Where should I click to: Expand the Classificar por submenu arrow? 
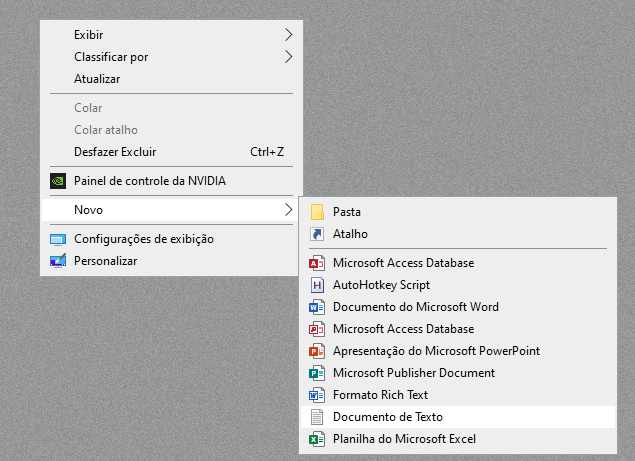coord(288,57)
